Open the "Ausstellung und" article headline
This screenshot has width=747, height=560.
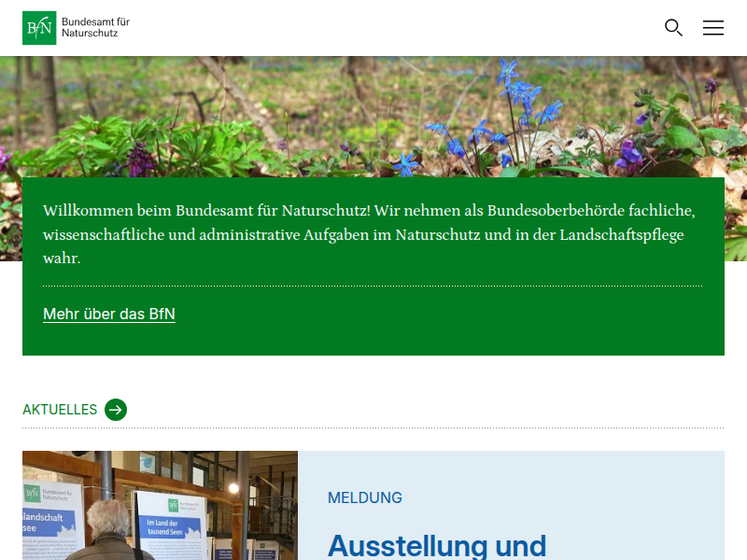pyautogui.click(x=436, y=545)
